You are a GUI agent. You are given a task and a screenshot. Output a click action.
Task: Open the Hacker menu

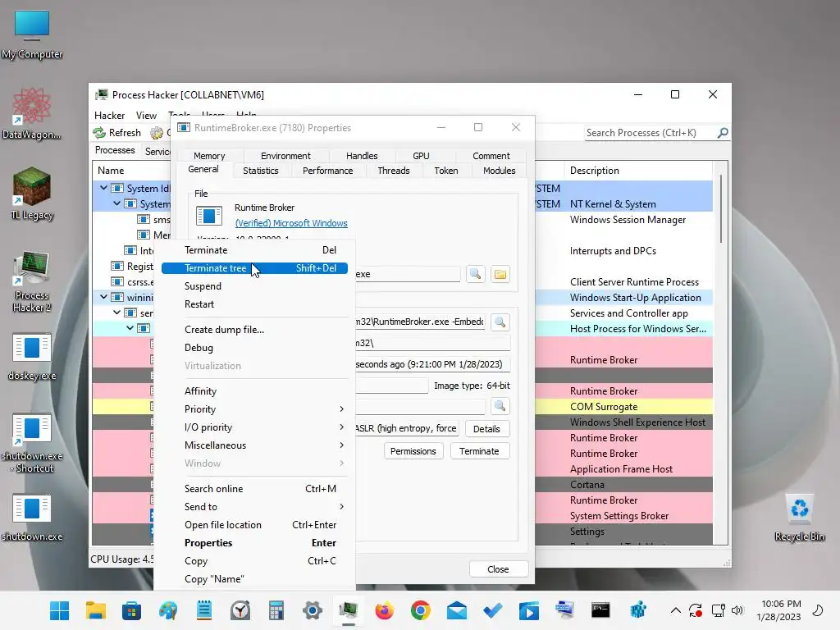109,115
